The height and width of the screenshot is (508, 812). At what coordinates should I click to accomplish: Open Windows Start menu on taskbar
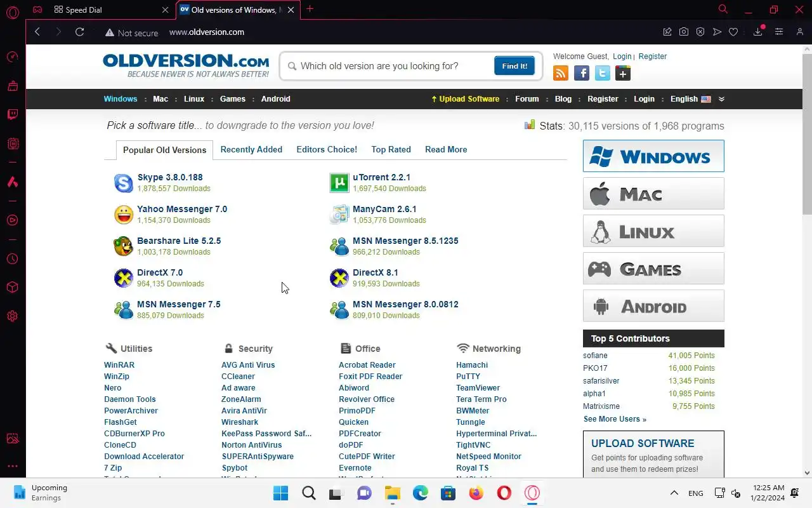tap(280, 493)
